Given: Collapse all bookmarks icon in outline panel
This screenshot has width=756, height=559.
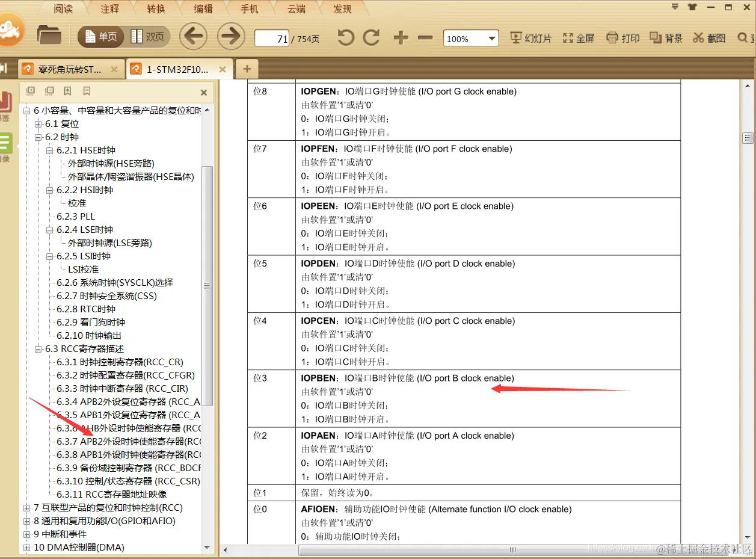Looking at the screenshot, I should click(49, 91).
